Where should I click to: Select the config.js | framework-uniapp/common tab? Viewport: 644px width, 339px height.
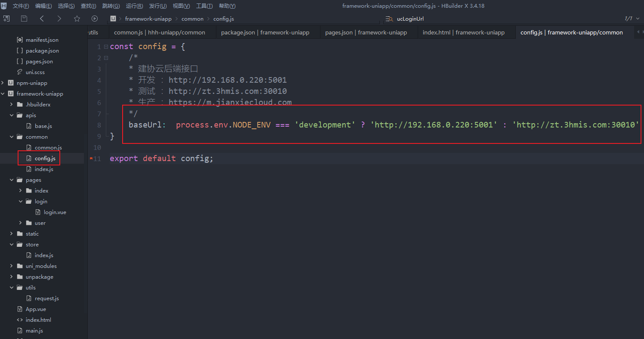tap(572, 32)
